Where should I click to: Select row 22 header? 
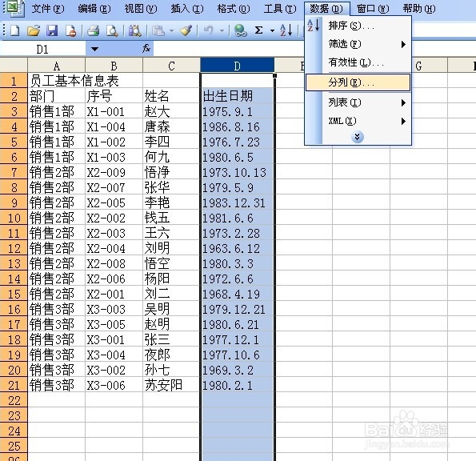[14, 400]
